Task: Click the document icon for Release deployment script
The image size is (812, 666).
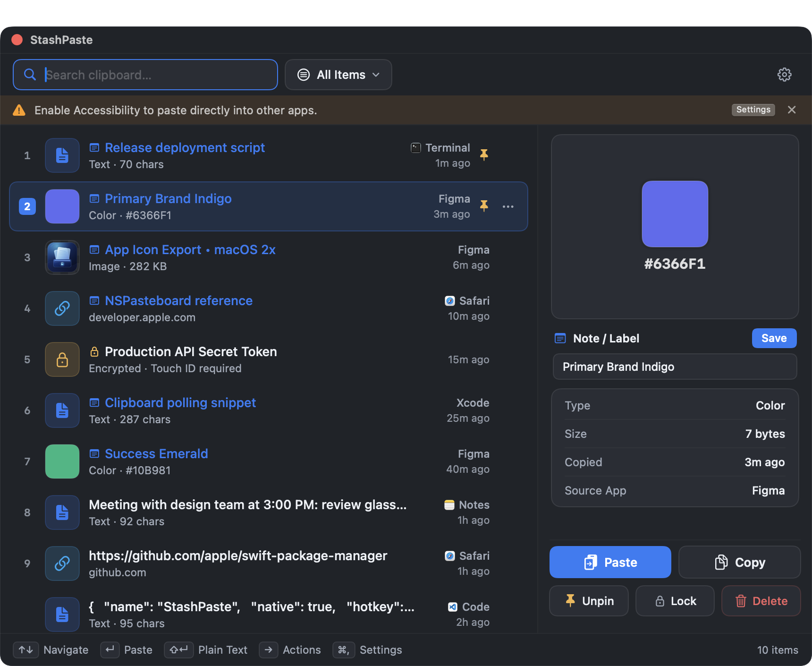Action: [x=62, y=155]
